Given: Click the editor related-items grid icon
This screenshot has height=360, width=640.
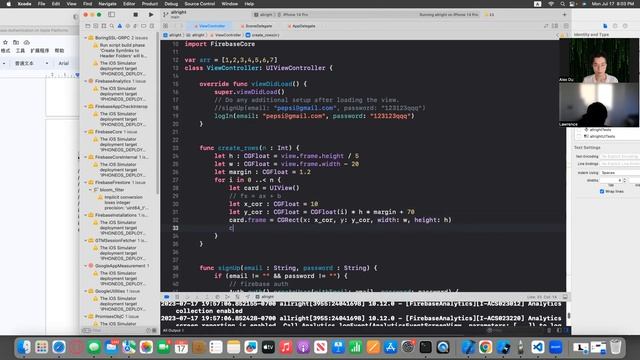Looking at the screenshot, I should click(166, 26).
